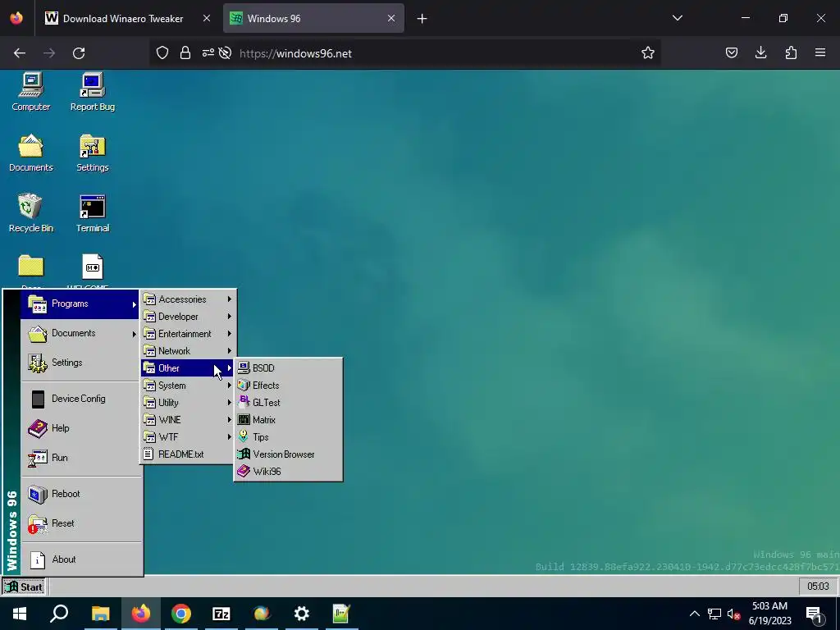Screen dimensions: 840x630
Task: Open Settings in the Start menu
Action: click(80, 363)
